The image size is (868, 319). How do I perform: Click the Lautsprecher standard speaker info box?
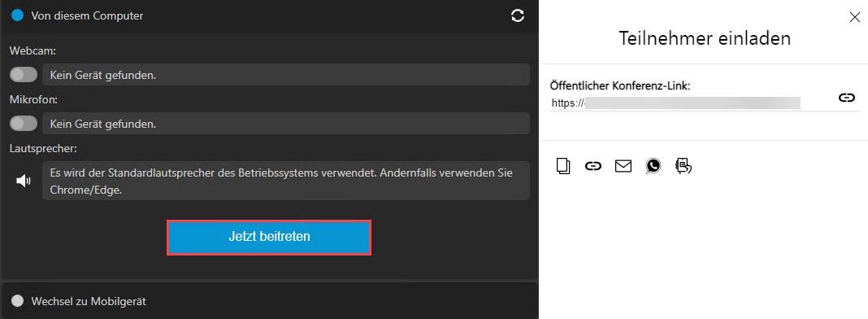pyautogui.click(x=286, y=181)
